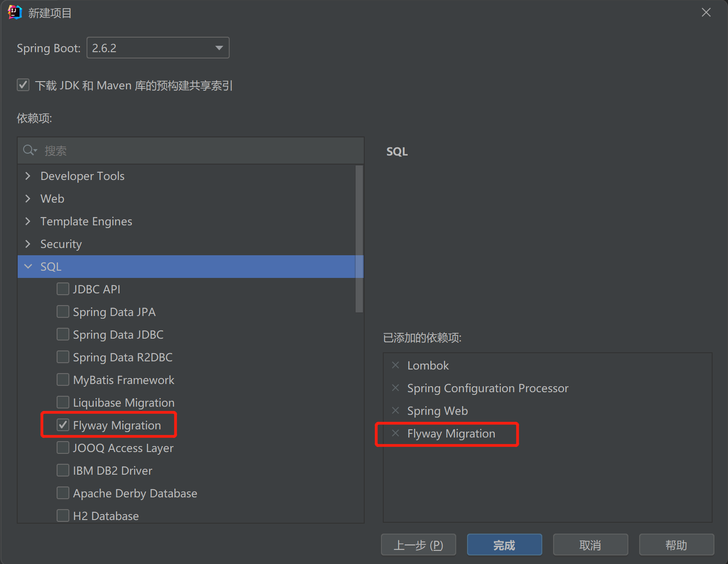The image size is (728, 564).
Task: Expand the Web category
Action: 28,199
